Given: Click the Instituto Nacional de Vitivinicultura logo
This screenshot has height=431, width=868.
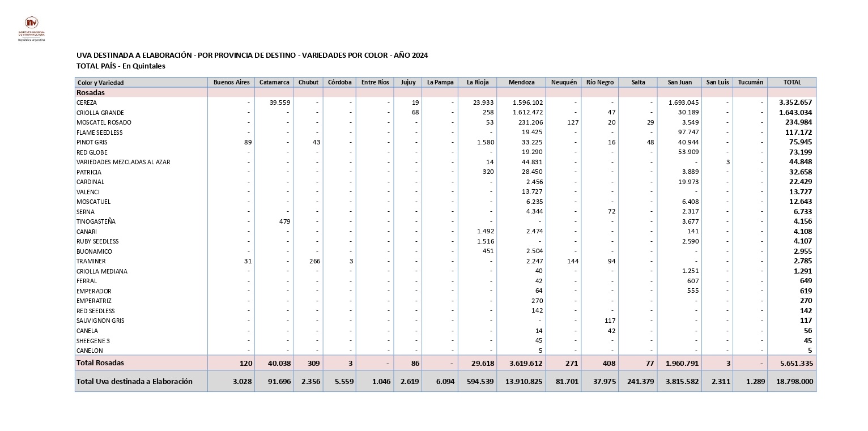Looking at the screenshot, I should (x=31, y=28).
